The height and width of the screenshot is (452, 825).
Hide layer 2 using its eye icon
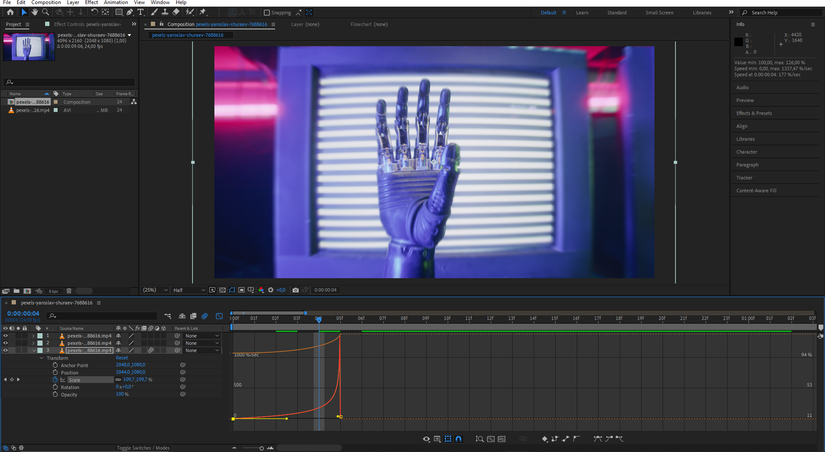click(x=5, y=343)
